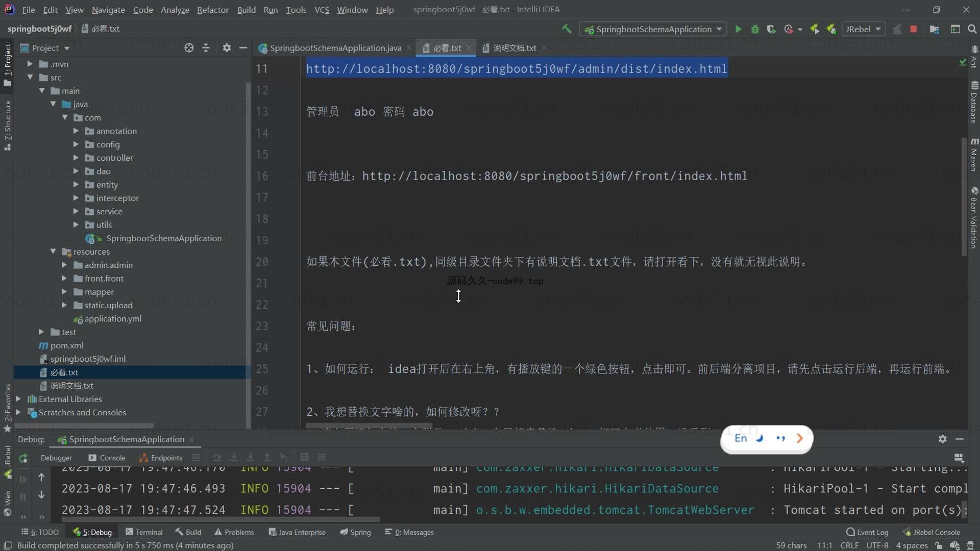Open the Refactor menu

(x=213, y=10)
